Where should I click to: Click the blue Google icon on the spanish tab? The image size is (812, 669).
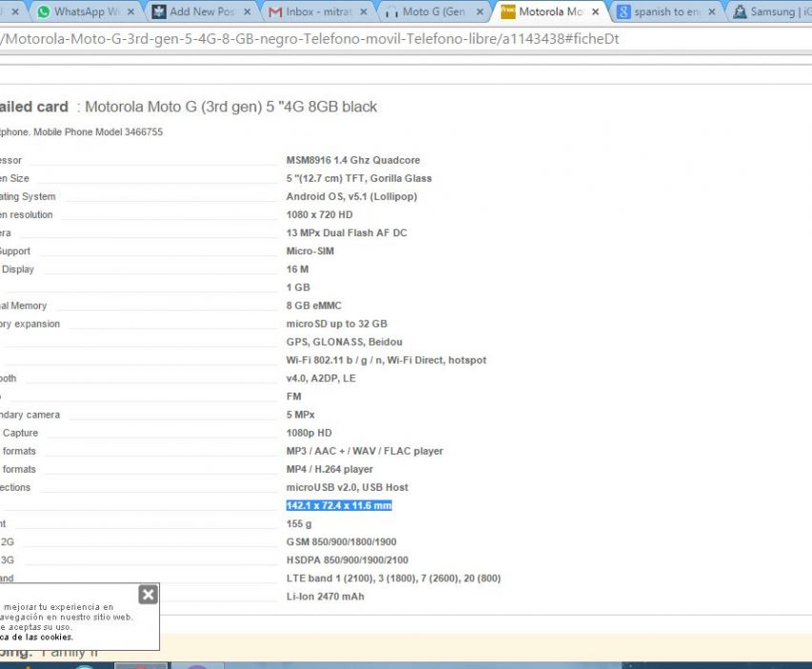click(623, 12)
